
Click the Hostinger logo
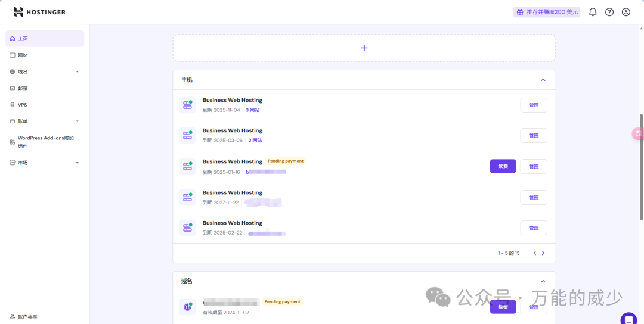(x=39, y=12)
